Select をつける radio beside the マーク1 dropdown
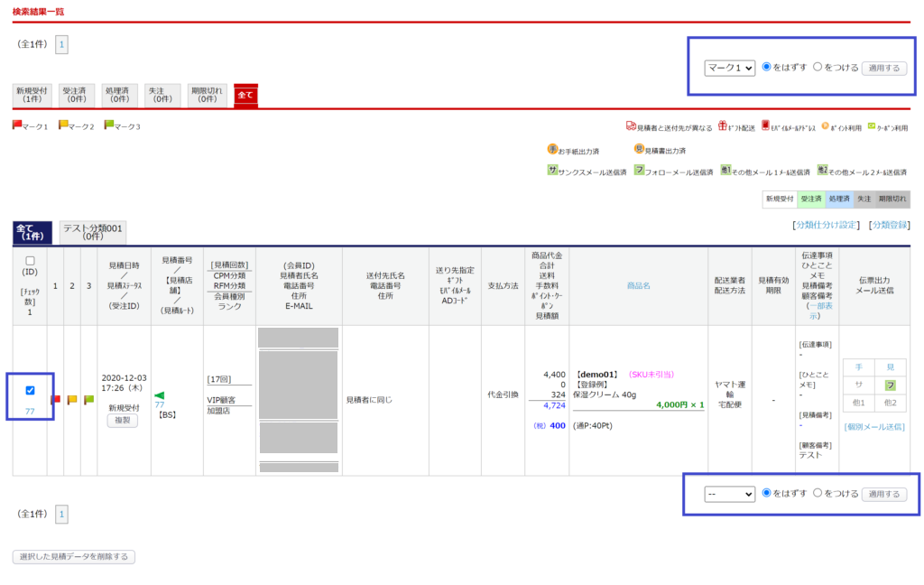Viewport: 924px width, 585px height. pyautogui.click(x=818, y=67)
